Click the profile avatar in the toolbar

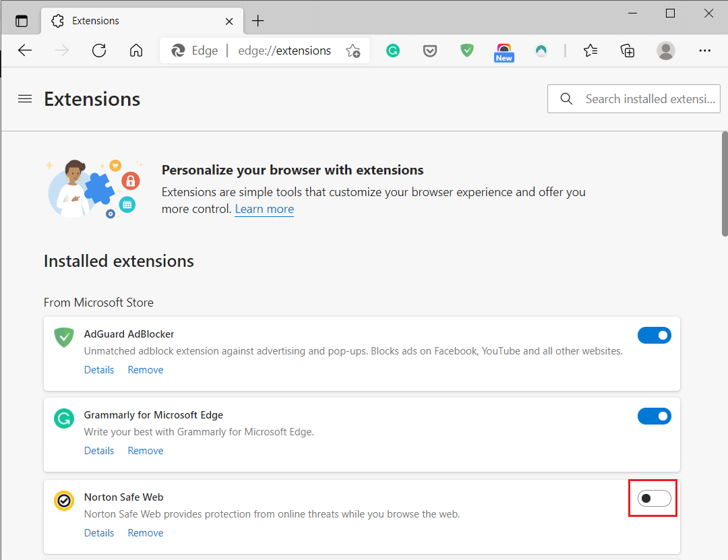[666, 51]
